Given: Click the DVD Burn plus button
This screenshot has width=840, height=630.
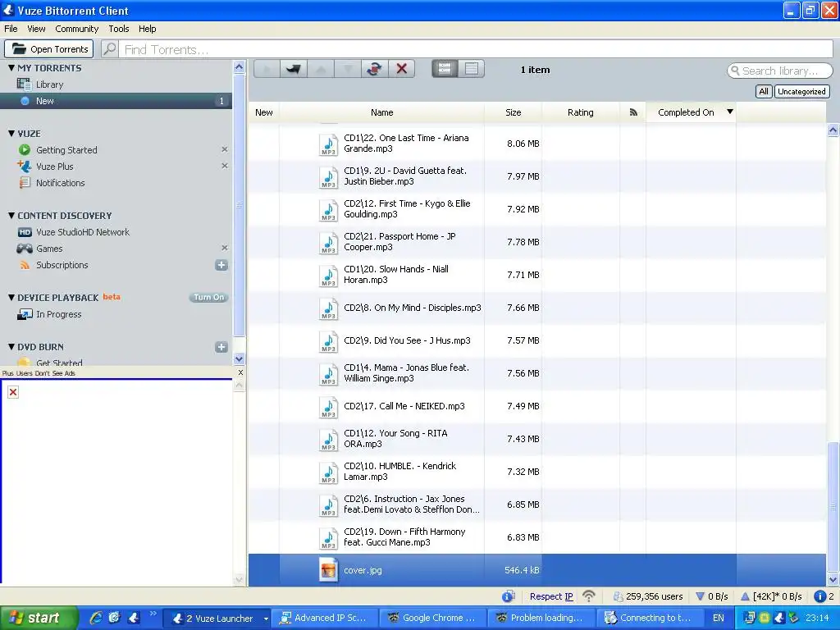Looking at the screenshot, I should tap(221, 347).
